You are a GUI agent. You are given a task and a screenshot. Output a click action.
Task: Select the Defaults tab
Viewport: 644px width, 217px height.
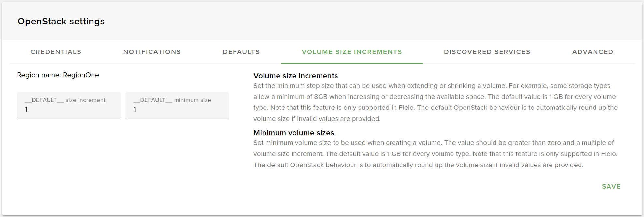[x=241, y=52]
